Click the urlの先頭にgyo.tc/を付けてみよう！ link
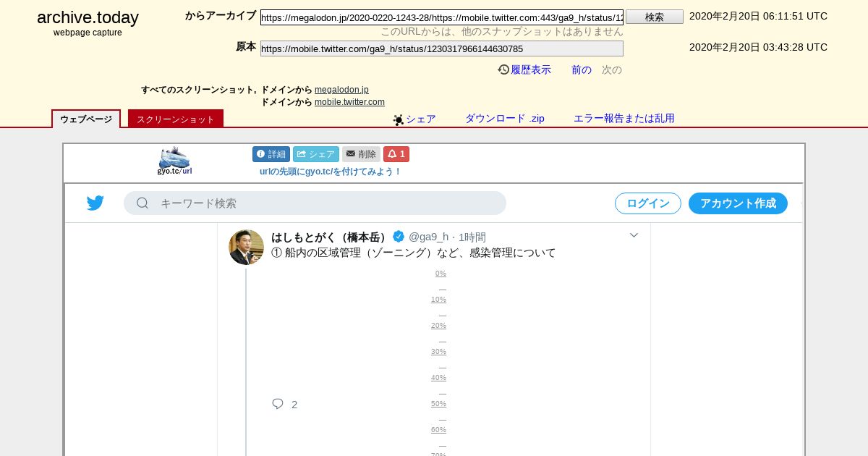 click(331, 172)
